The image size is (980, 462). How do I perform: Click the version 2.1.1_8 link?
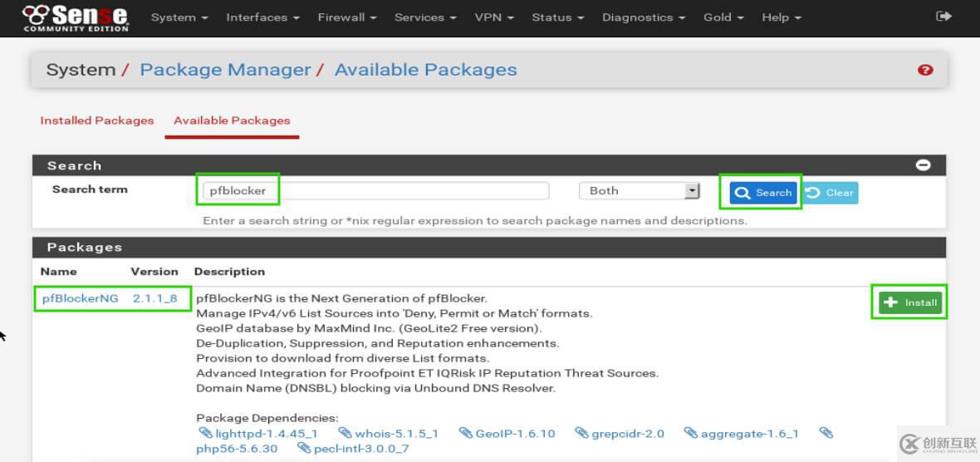pos(154,298)
